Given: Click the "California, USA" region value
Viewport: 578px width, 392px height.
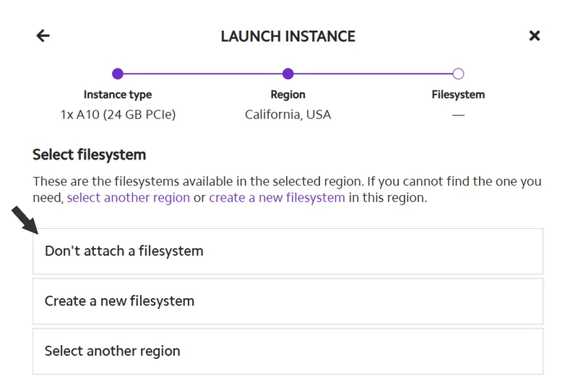Looking at the screenshot, I should (288, 114).
